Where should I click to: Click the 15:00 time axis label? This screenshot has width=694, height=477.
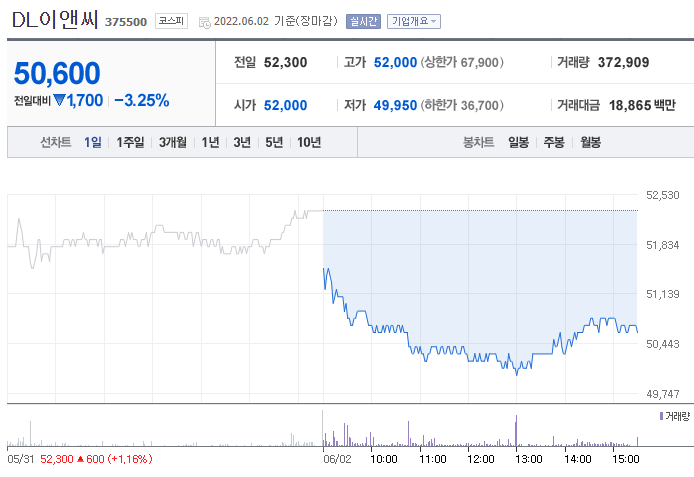(626, 459)
